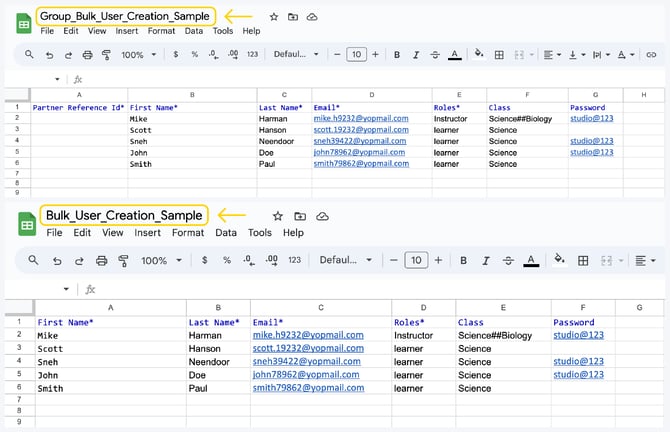
Task: Click the undo arrow in the Bulk_User_Creation_Sample toolbar
Action: click(x=56, y=260)
